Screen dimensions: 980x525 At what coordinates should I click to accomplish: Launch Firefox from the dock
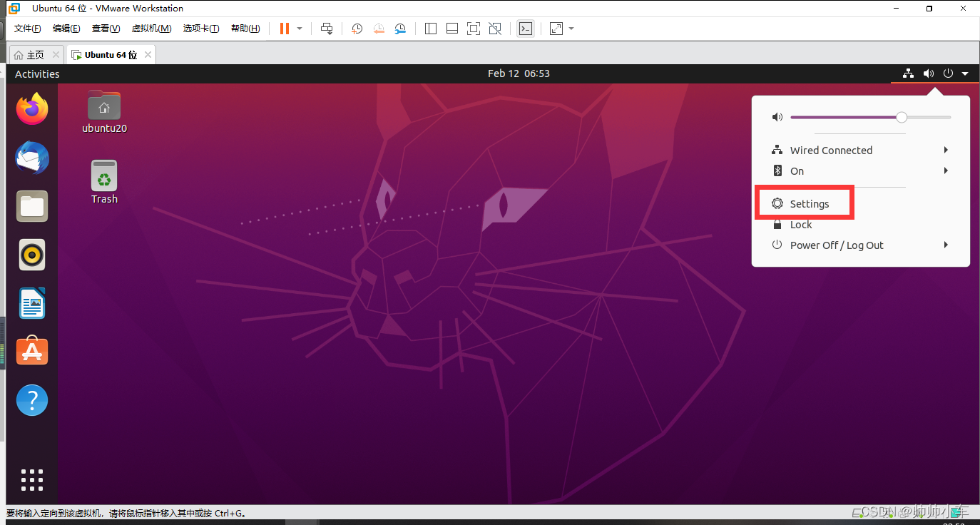(32, 109)
